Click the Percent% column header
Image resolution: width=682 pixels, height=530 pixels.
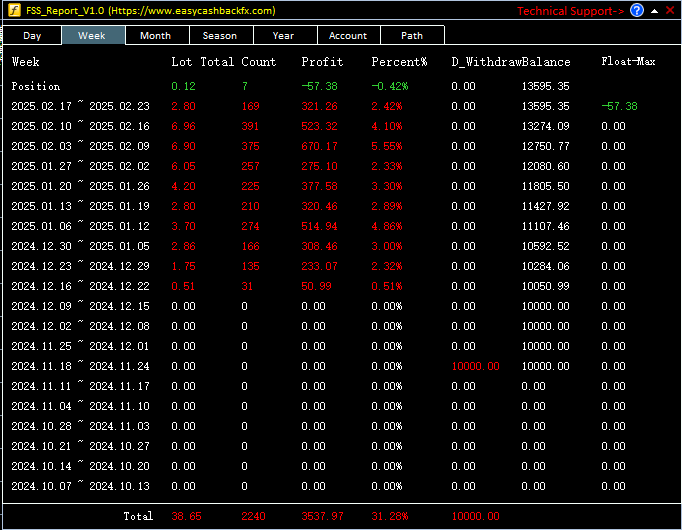click(x=399, y=62)
